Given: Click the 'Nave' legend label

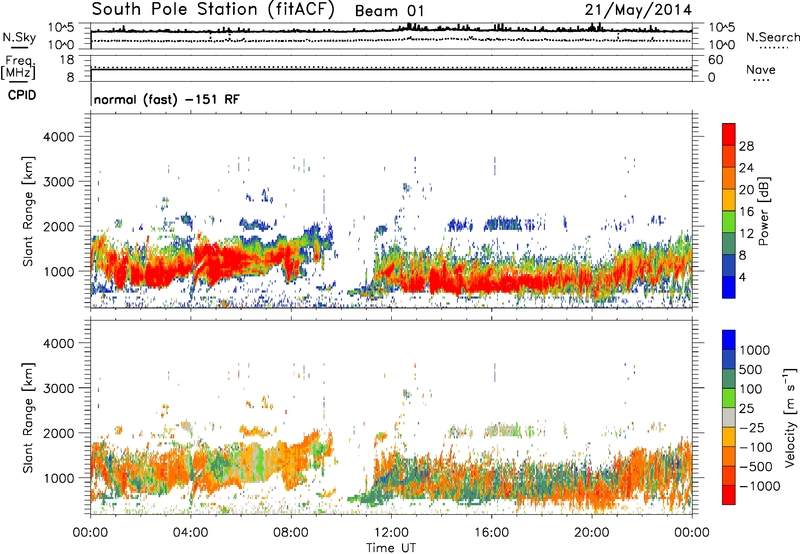Looking at the screenshot, I should (x=761, y=69).
